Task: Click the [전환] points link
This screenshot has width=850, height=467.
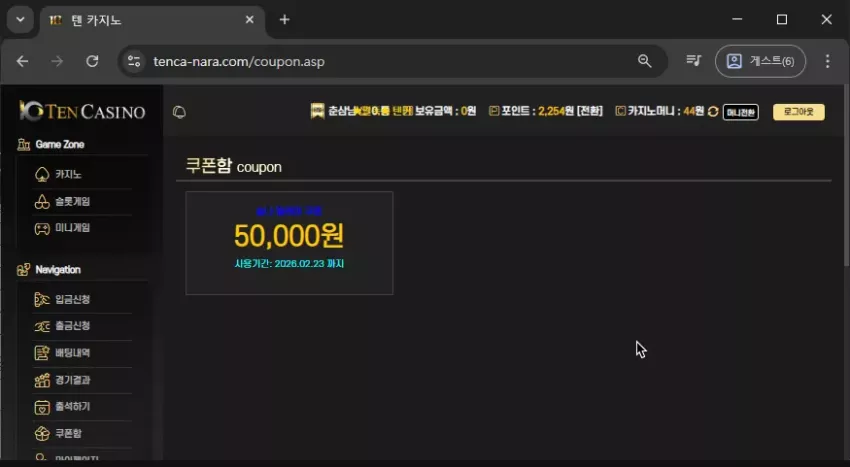Action: (x=589, y=111)
